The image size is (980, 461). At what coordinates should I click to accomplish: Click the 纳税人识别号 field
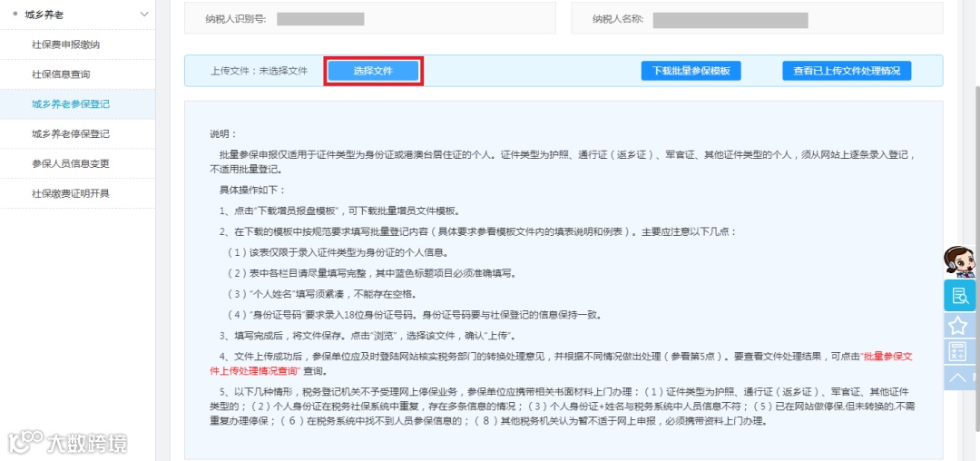(x=370, y=19)
